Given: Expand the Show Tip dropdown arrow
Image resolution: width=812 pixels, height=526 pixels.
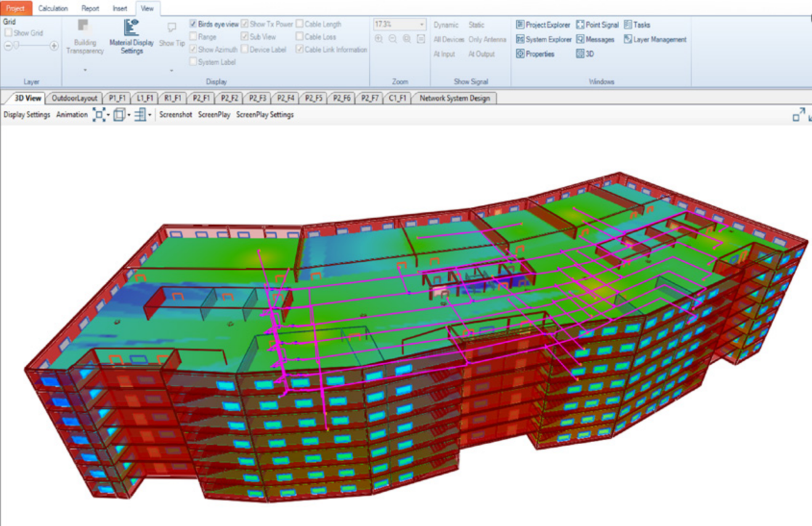Looking at the screenshot, I should (x=171, y=70).
